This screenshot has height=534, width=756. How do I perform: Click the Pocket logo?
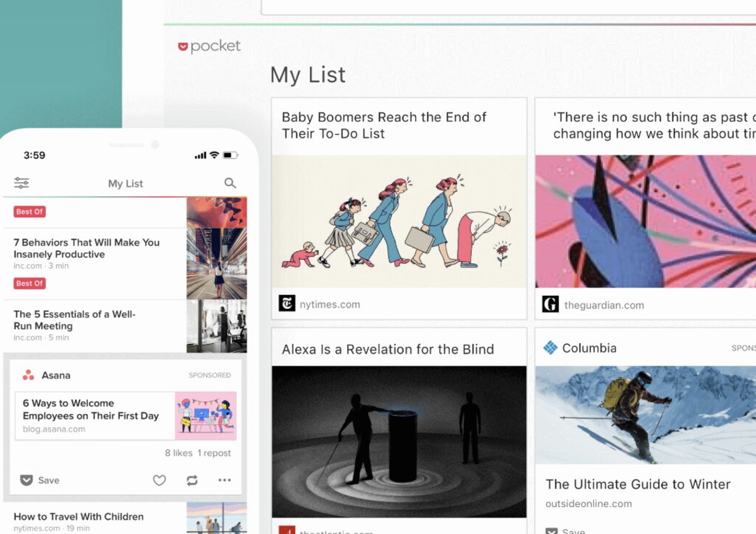209,46
